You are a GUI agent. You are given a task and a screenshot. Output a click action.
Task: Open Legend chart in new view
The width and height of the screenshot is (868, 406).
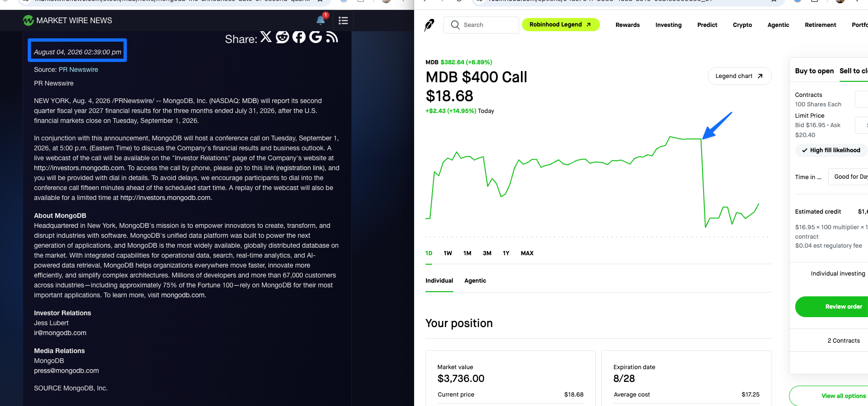(x=739, y=76)
